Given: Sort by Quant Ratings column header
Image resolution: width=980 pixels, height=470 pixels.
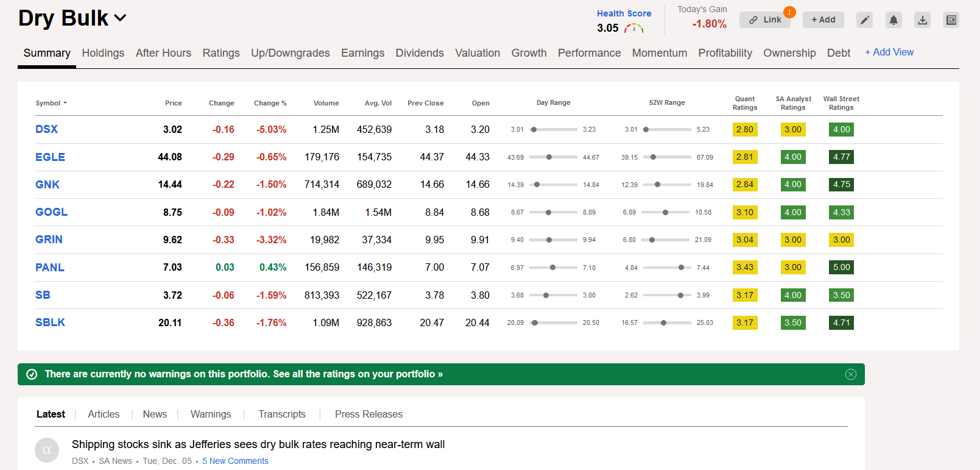Looking at the screenshot, I should click(745, 103).
